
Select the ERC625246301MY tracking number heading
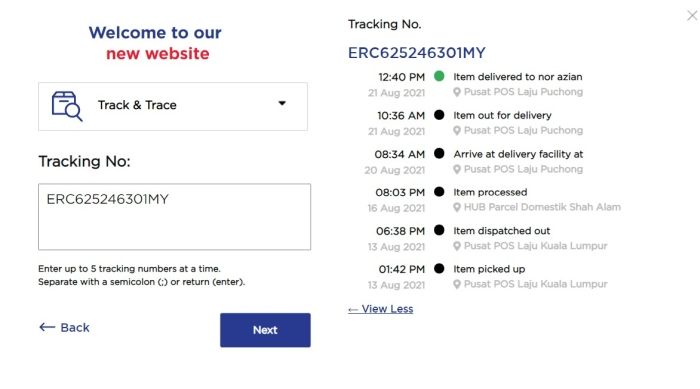(x=417, y=53)
